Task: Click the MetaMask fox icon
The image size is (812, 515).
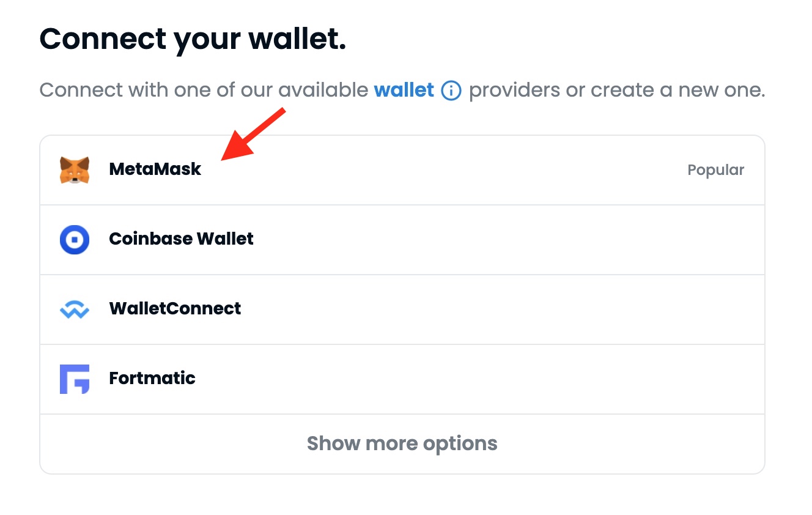Action: click(75, 170)
